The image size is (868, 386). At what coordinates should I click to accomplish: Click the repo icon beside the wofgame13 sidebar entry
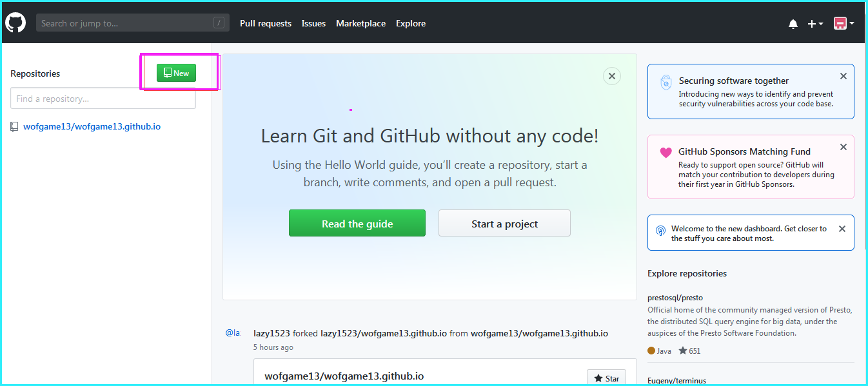click(x=14, y=127)
